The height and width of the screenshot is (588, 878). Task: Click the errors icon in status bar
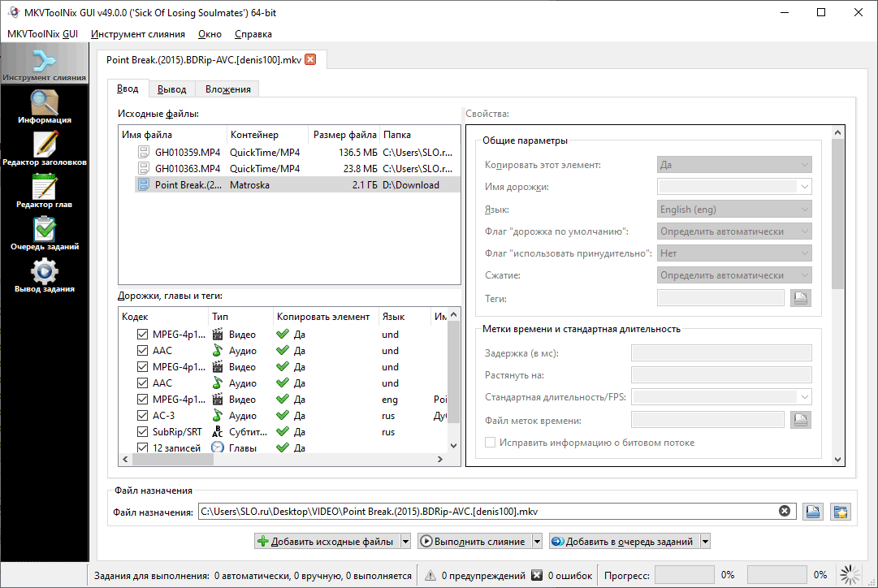[x=536, y=575]
